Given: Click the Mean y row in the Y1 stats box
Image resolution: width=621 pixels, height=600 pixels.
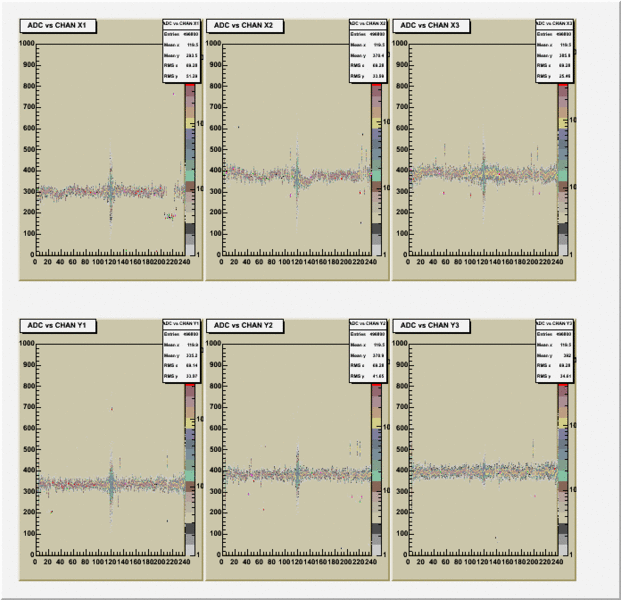Looking at the screenshot, I should [181, 356].
